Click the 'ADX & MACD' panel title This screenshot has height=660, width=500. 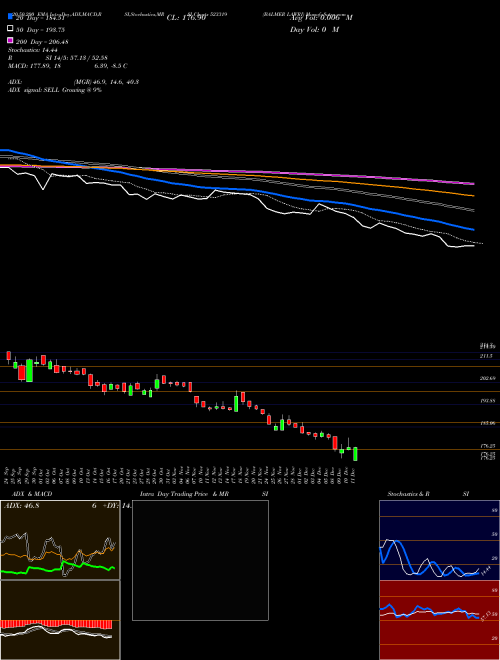point(32,494)
